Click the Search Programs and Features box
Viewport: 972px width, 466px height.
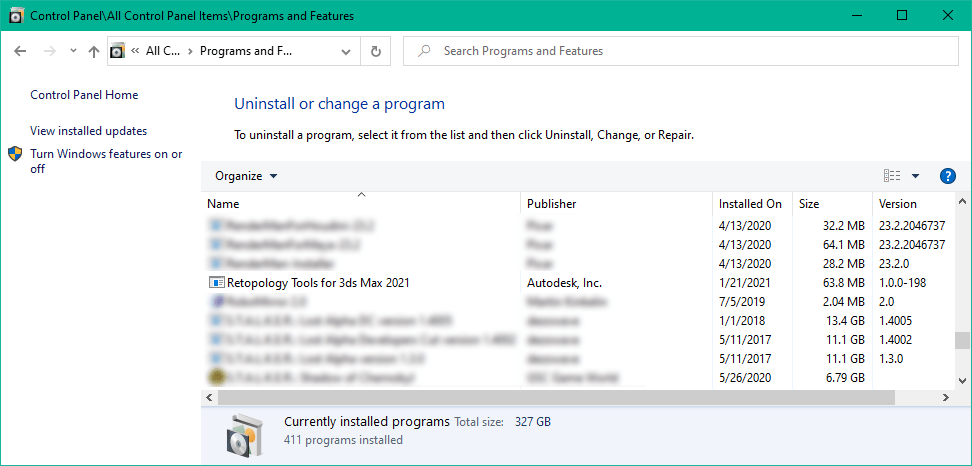[x=681, y=51]
